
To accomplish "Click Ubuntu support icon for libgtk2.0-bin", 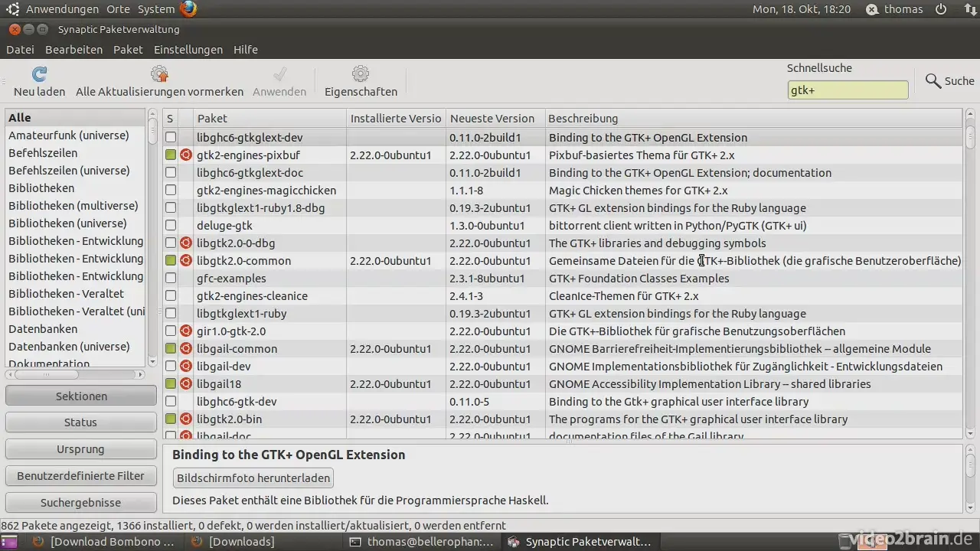I will point(185,419).
